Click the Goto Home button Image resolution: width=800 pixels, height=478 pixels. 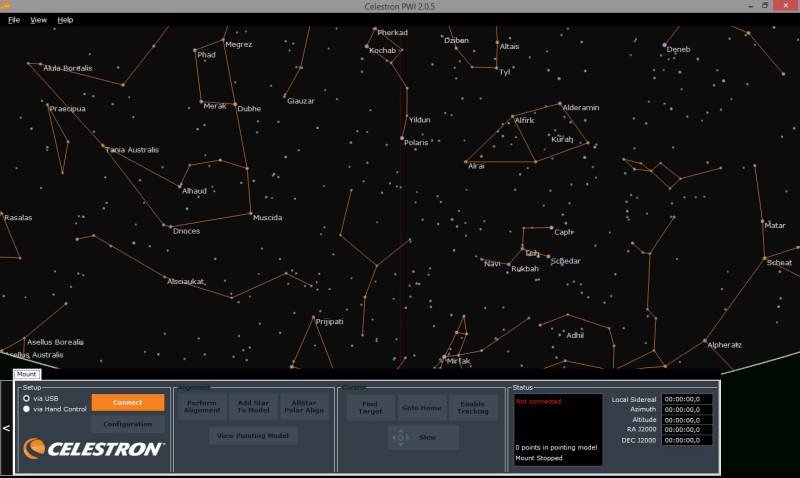(x=421, y=407)
